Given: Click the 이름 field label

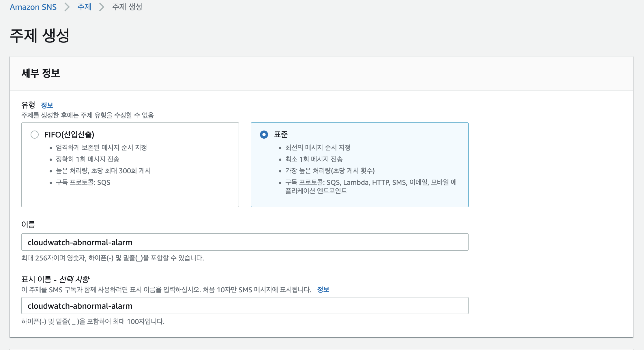Looking at the screenshot, I should (x=28, y=224).
